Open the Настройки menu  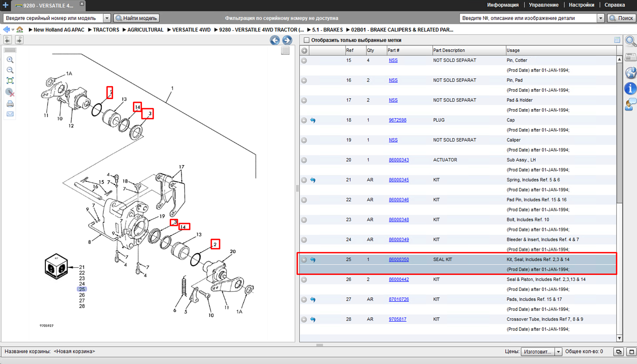click(581, 5)
